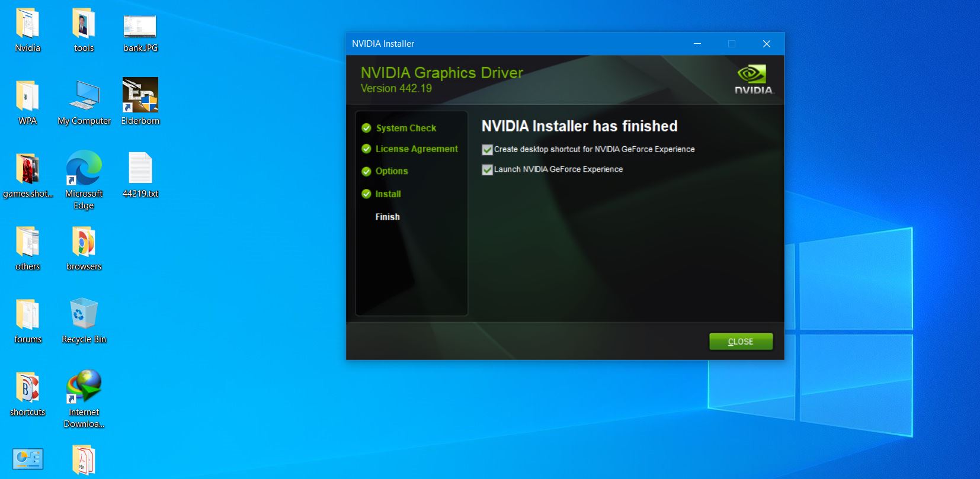Select the System Check step
Viewport: 980px width, 479px height.
[406, 128]
